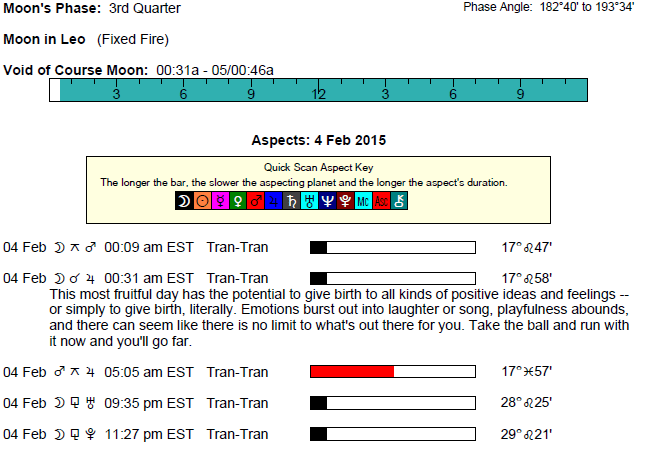Screen dimensions: 648x459
Task: Select the Saturn symbol in key
Action: [x=292, y=201]
